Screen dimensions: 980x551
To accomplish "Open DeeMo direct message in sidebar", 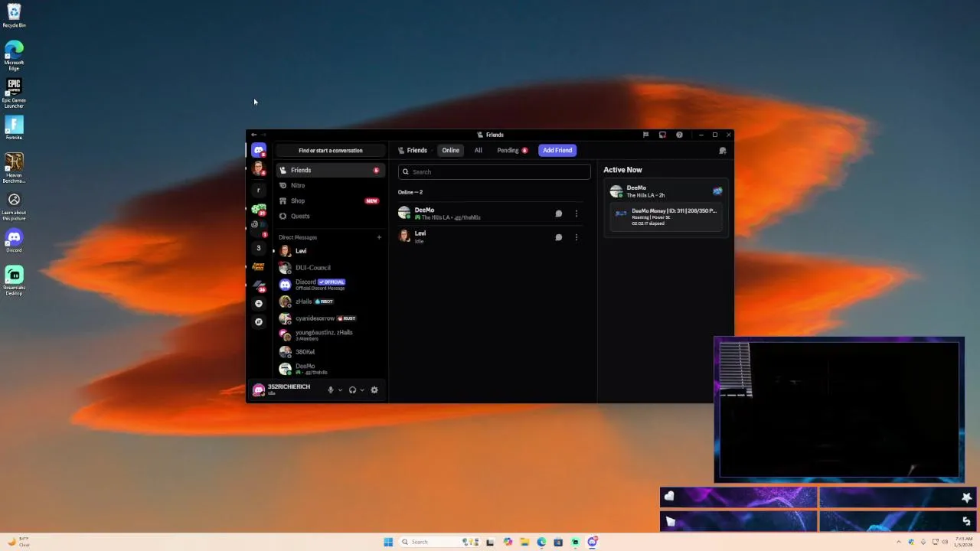I will click(x=330, y=369).
